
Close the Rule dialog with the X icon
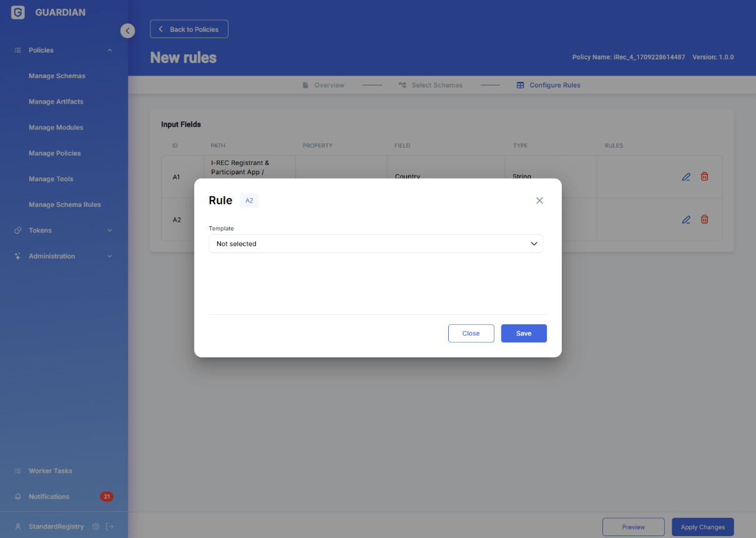click(539, 201)
